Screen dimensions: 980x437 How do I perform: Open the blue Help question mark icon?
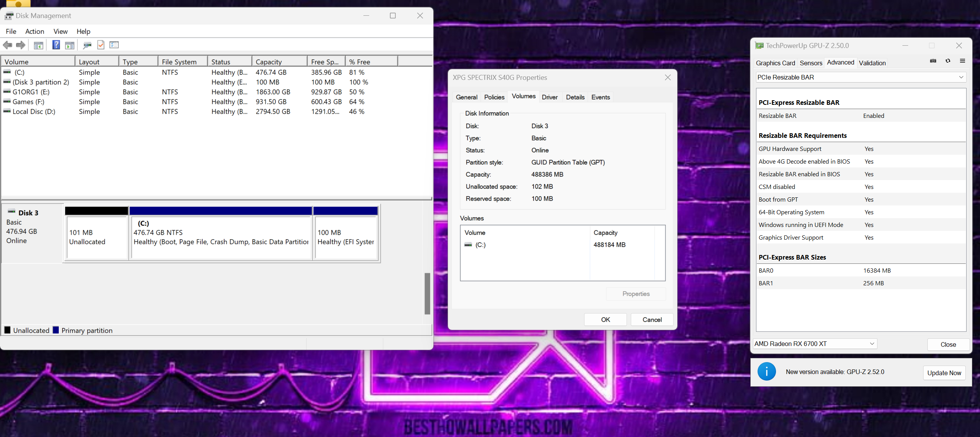coord(56,45)
